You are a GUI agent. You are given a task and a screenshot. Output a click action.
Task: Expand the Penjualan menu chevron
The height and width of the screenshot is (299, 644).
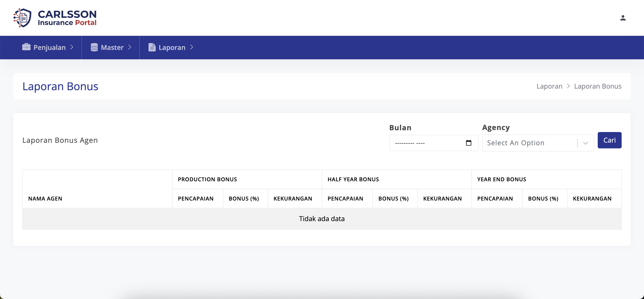pyautogui.click(x=72, y=47)
